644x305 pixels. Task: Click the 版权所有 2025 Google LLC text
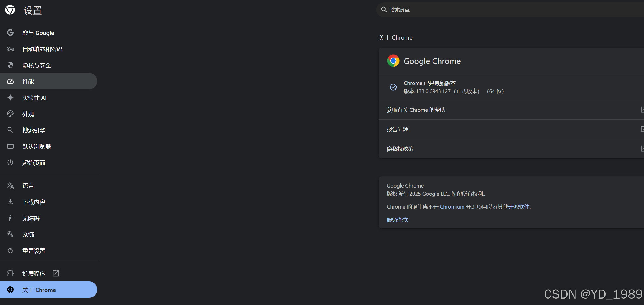(437, 194)
